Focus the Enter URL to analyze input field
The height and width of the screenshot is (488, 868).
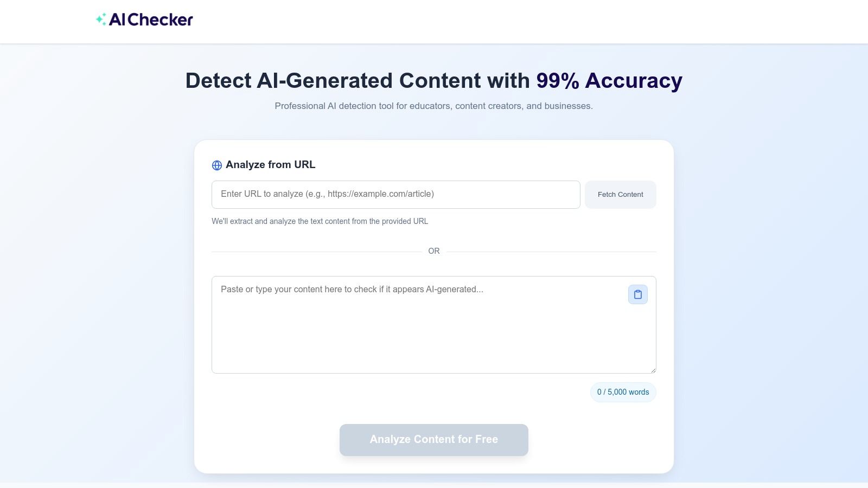395,194
